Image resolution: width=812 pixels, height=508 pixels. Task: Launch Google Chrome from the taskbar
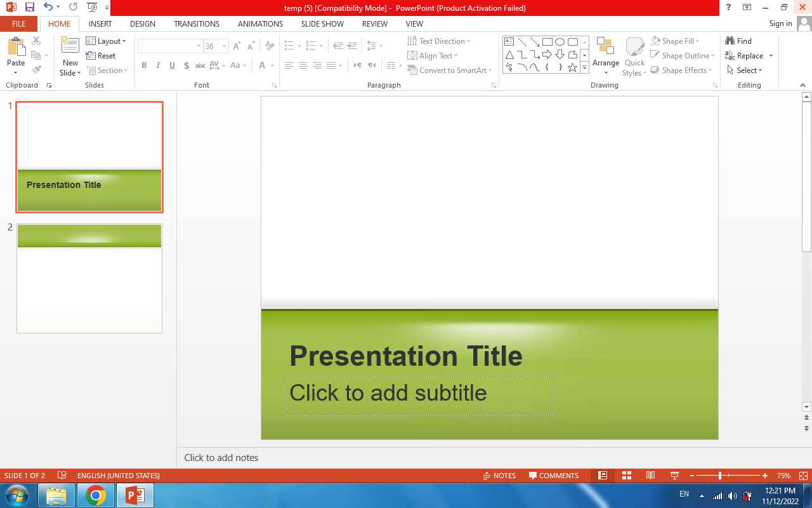coord(96,495)
